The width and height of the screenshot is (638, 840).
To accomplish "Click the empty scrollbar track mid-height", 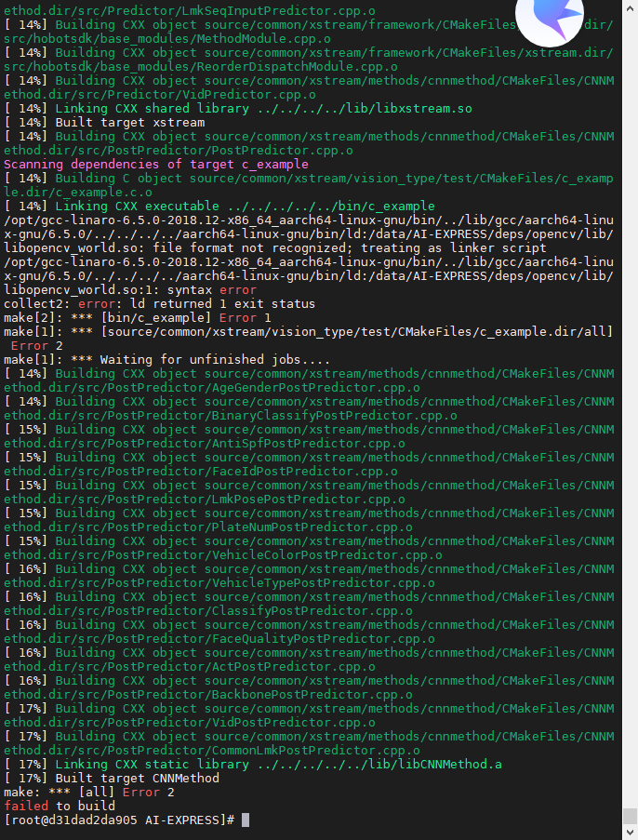I will [x=630, y=419].
